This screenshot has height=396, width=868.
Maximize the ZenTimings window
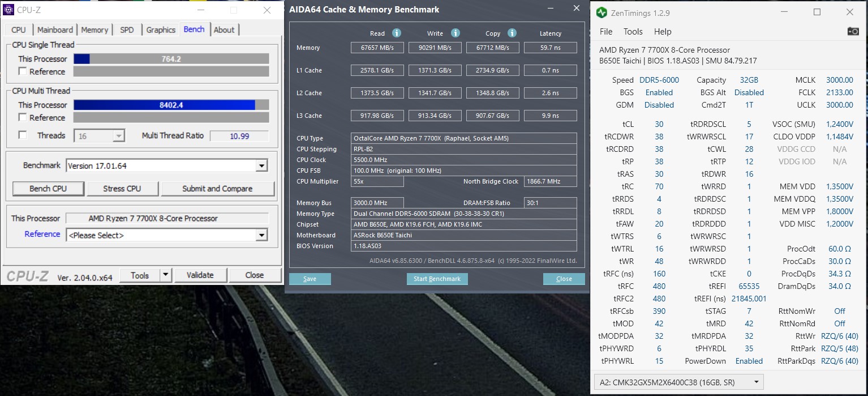pyautogui.click(x=817, y=12)
